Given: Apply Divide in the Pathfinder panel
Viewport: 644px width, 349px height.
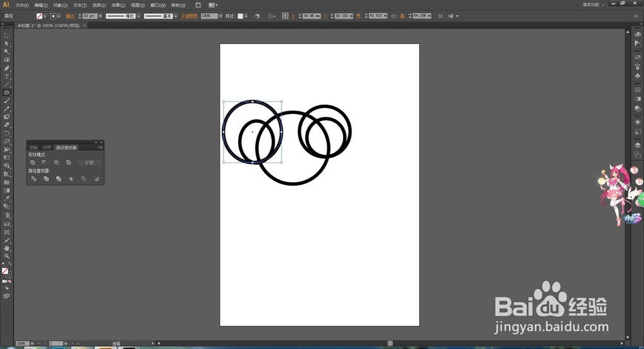Looking at the screenshot, I should point(33,179).
